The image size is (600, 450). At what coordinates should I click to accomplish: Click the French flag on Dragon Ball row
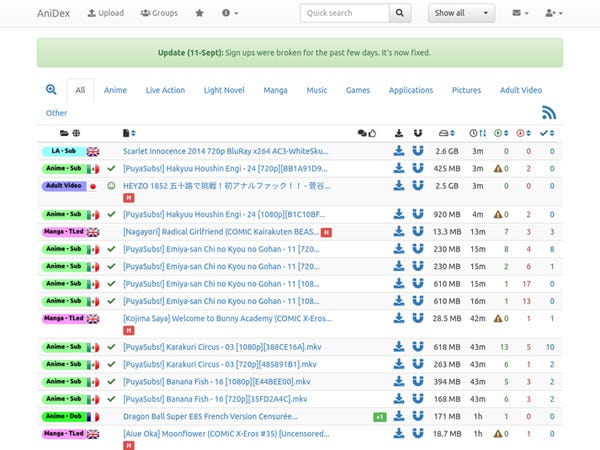point(93,416)
